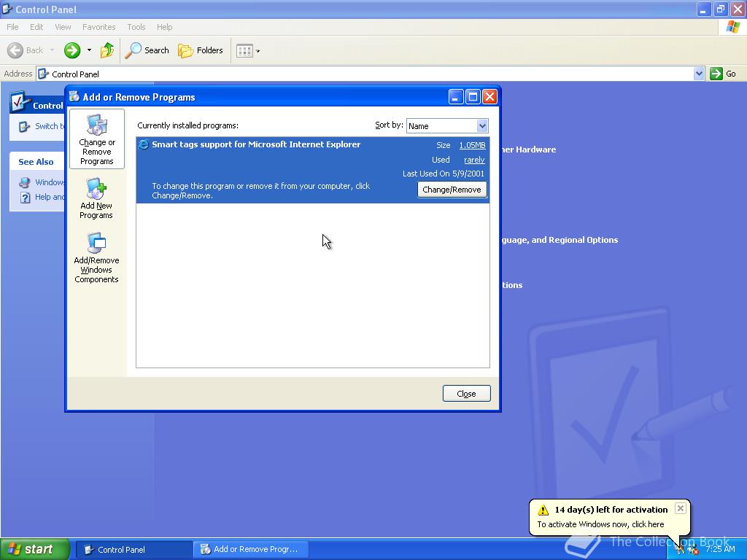Switch to Control Panel taskbar button

[133, 550]
